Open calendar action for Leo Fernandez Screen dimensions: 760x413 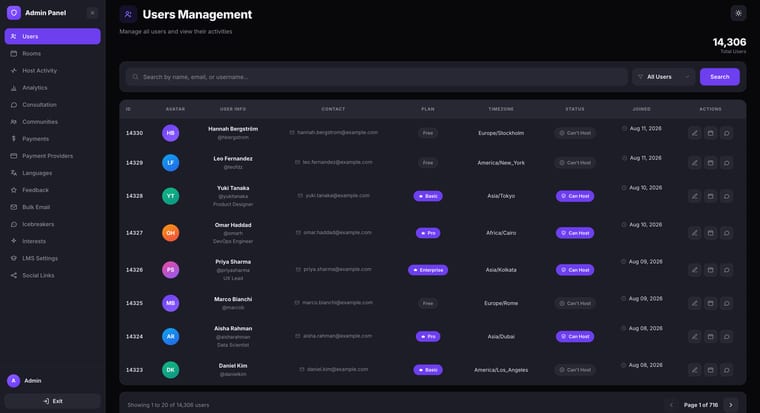(711, 163)
